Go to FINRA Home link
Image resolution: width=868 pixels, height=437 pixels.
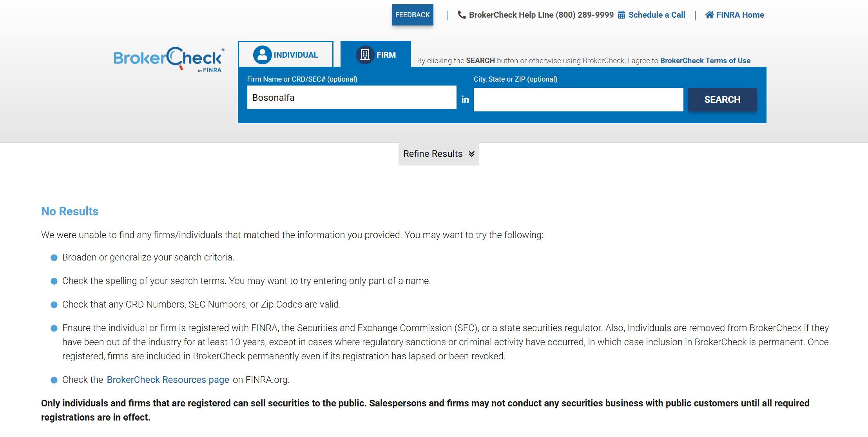click(x=740, y=15)
